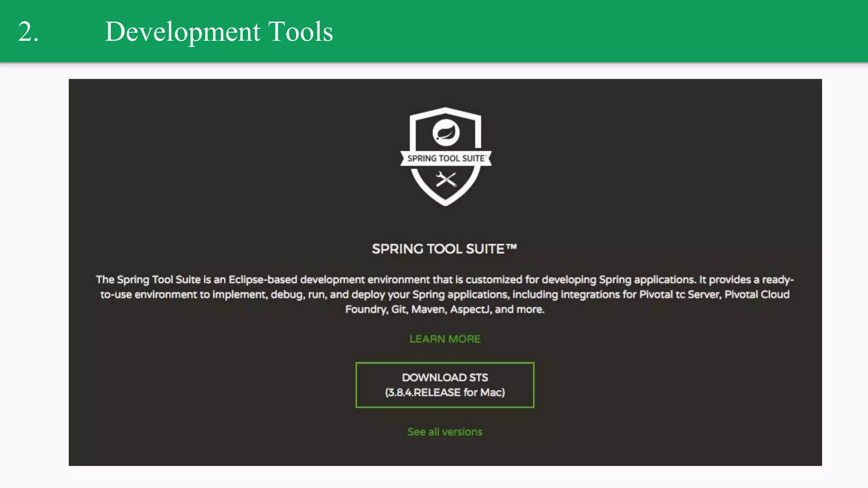This screenshot has width=868, height=488.
Task: Follow the See all versions link
Action: coord(445,432)
